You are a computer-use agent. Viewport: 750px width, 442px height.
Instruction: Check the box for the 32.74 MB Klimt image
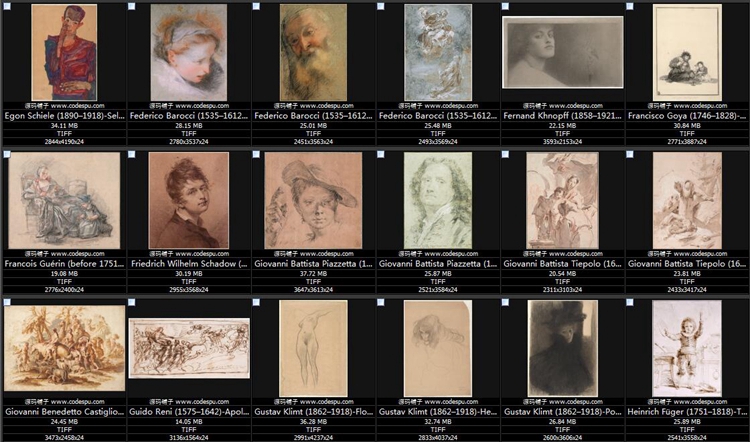point(381,302)
